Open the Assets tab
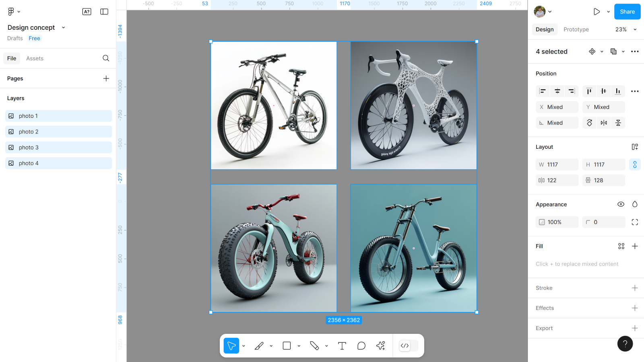The width and height of the screenshot is (644, 362). [x=35, y=58]
